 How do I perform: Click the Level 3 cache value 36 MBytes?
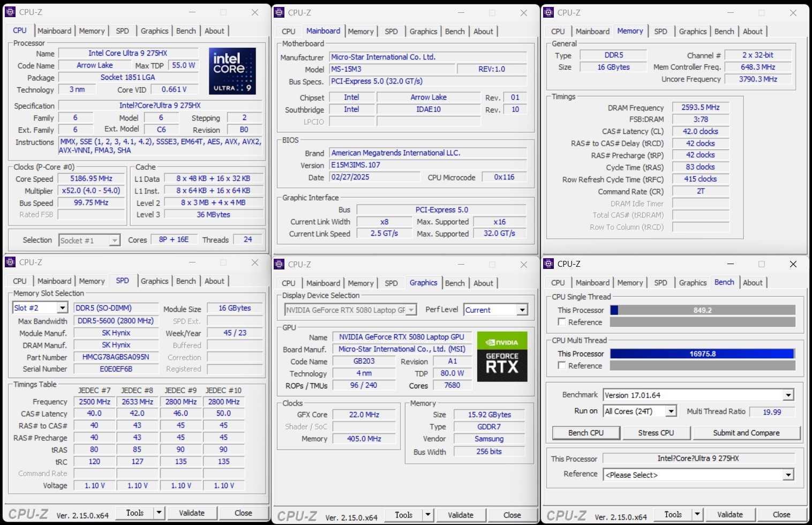point(213,214)
